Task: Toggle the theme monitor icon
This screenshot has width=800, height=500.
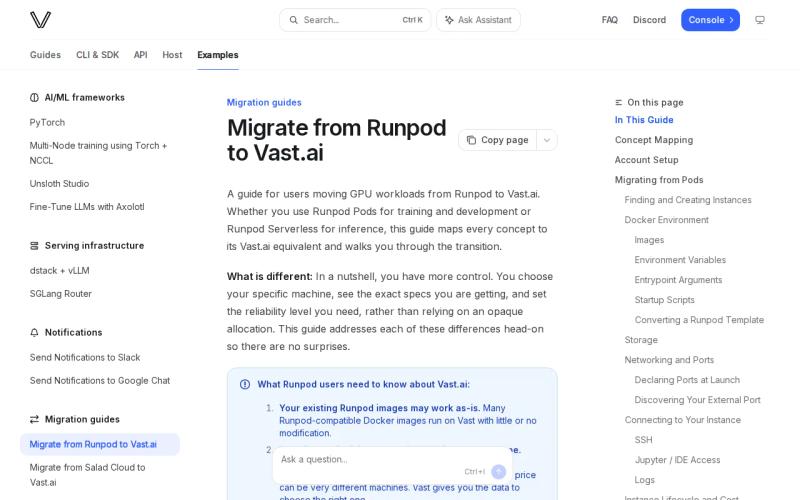Action: (760, 20)
